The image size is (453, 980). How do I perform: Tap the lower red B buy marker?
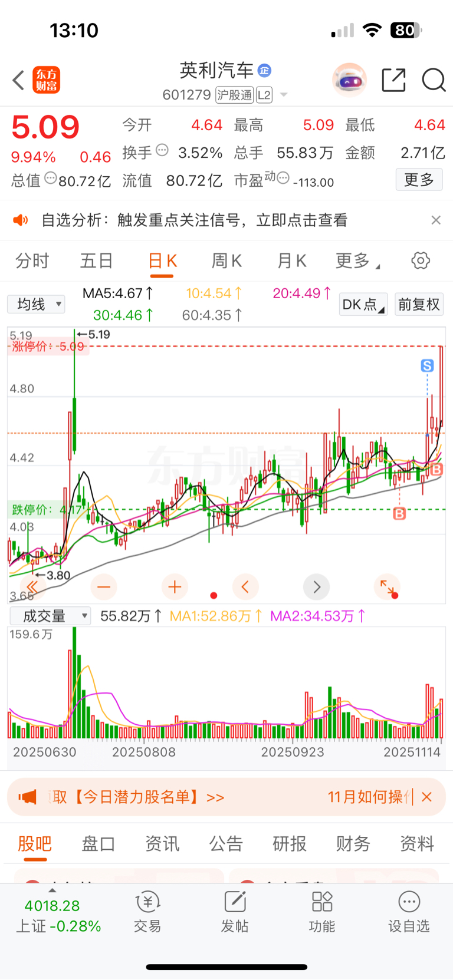coord(399,514)
